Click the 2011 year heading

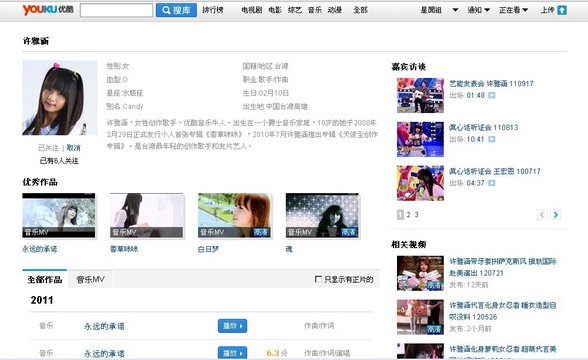pyautogui.click(x=42, y=300)
